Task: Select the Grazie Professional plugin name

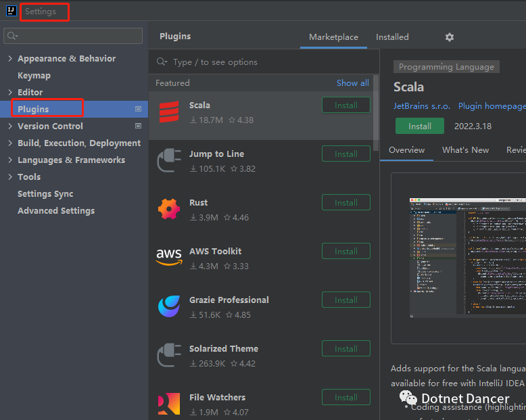Action: [x=229, y=300]
